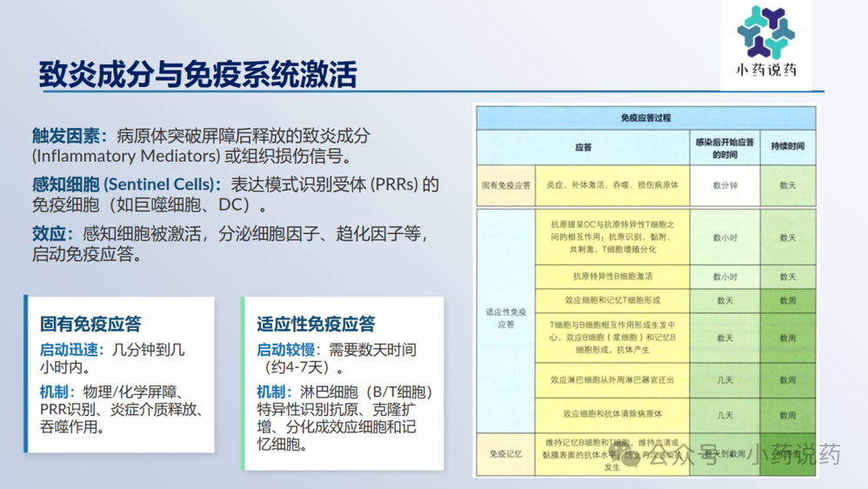Click "数小时" in the 抗原特异性B细胞激活 row
868x489 pixels.
[724, 277]
